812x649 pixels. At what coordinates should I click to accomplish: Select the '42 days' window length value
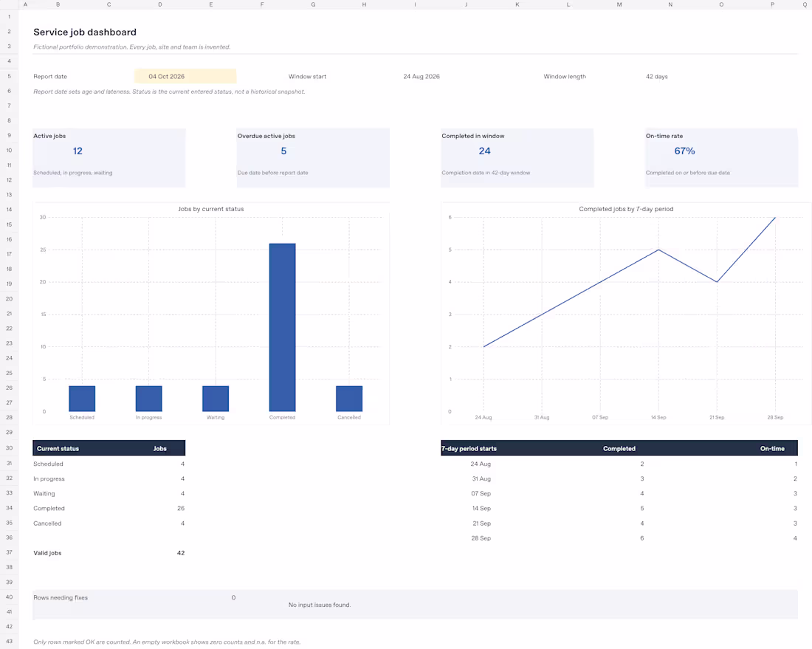[657, 77]
